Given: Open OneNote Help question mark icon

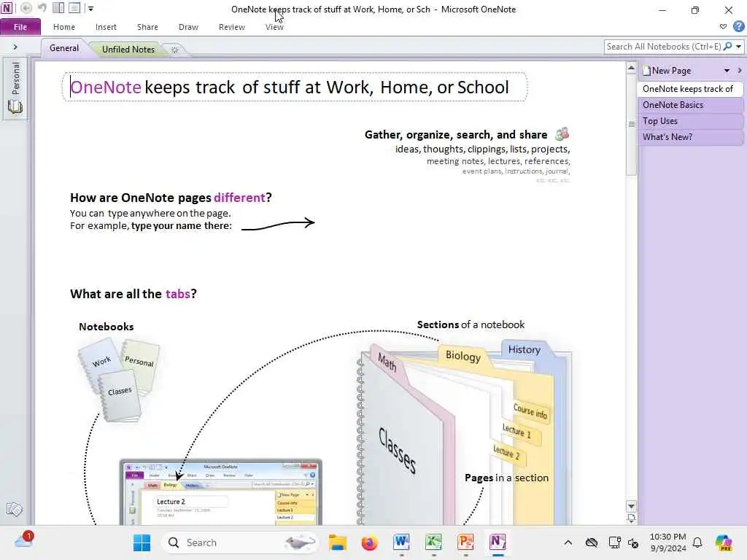Looking at the screenshot, I should pyautogui.click(x=738, y=27).
